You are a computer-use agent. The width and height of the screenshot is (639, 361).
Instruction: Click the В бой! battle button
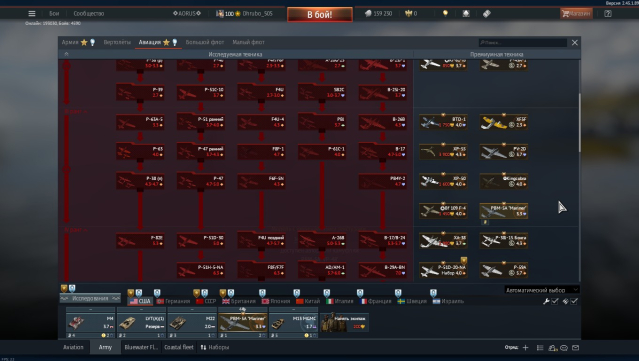tap(320, 14)
